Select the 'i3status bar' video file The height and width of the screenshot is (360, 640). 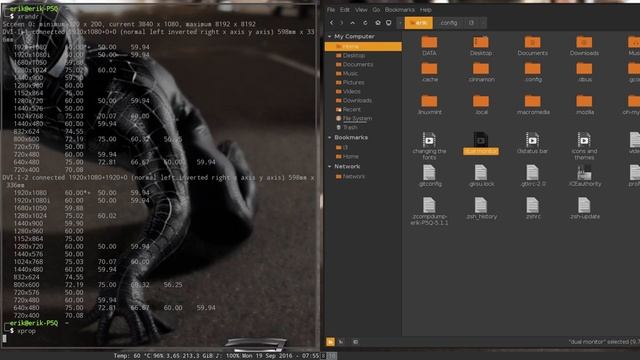point(532,143)
